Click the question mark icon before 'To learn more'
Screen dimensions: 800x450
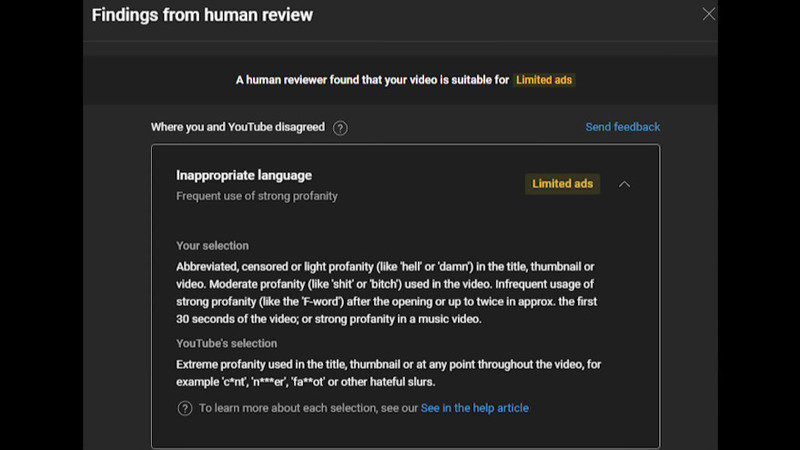click(185, 408)
